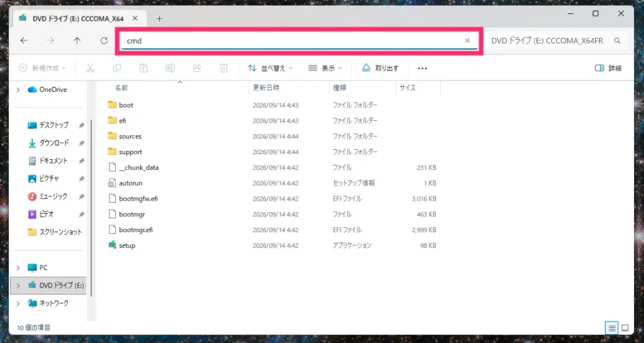The height and width of the screenshot is (343, 644).
Task: Expand the PC tree node
Action: [x=18, y=268]
